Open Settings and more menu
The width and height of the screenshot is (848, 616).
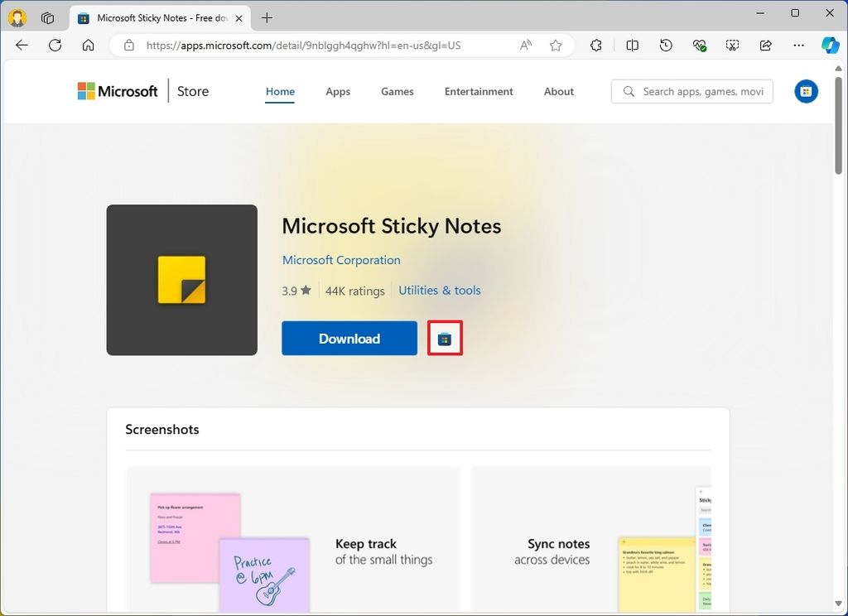[x=798, y=46]
